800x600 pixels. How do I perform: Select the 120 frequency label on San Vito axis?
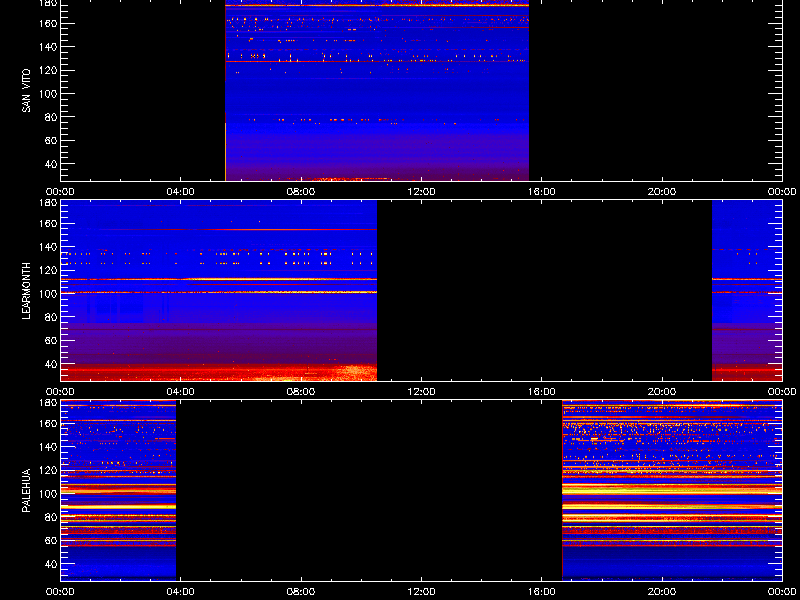coord(48,70)
